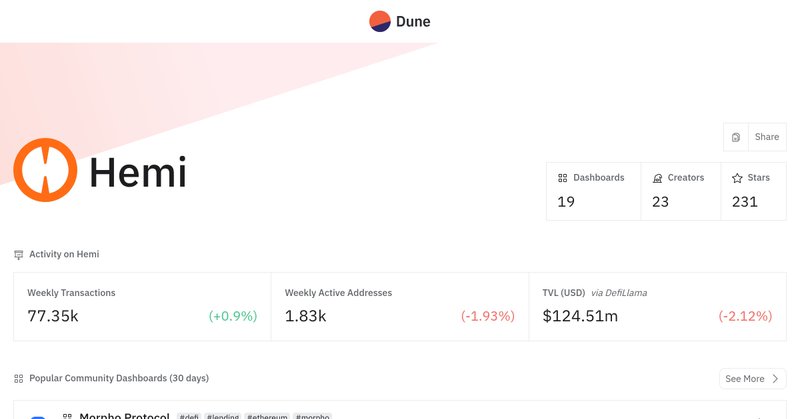Viewport: 800px width, 419px height.
Task: Select the Creators count 23
Action: [660, 202]
